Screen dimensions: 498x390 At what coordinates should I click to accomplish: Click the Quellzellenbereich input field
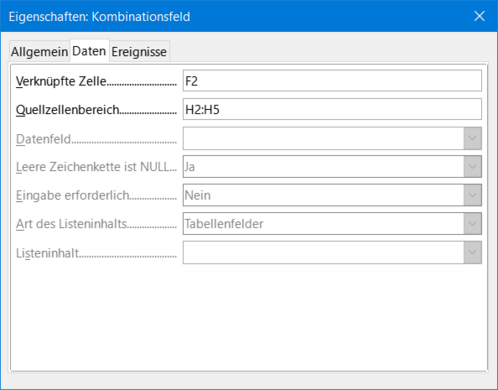point(332,109)
